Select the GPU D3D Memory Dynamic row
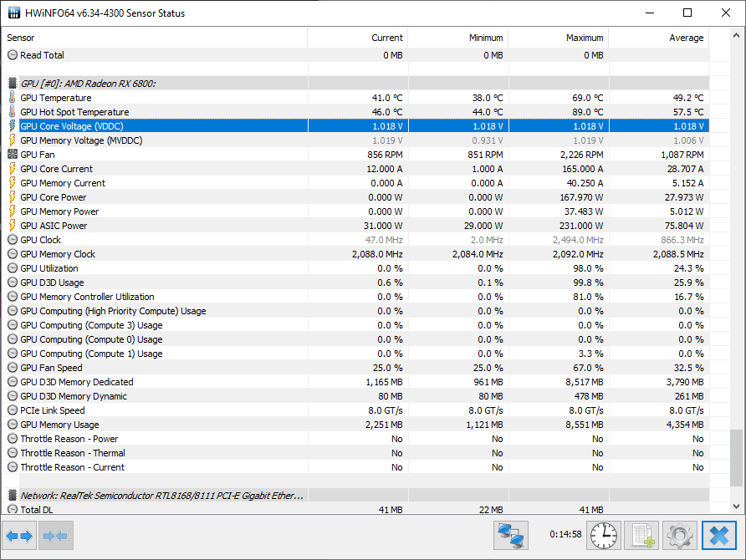The image size is (746, 560). pos(355,396)
